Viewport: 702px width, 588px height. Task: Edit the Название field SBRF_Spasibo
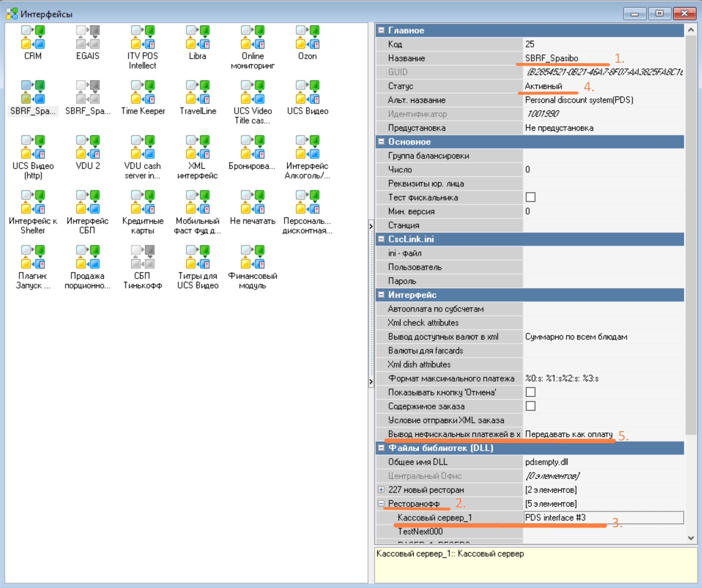[551, 58]
